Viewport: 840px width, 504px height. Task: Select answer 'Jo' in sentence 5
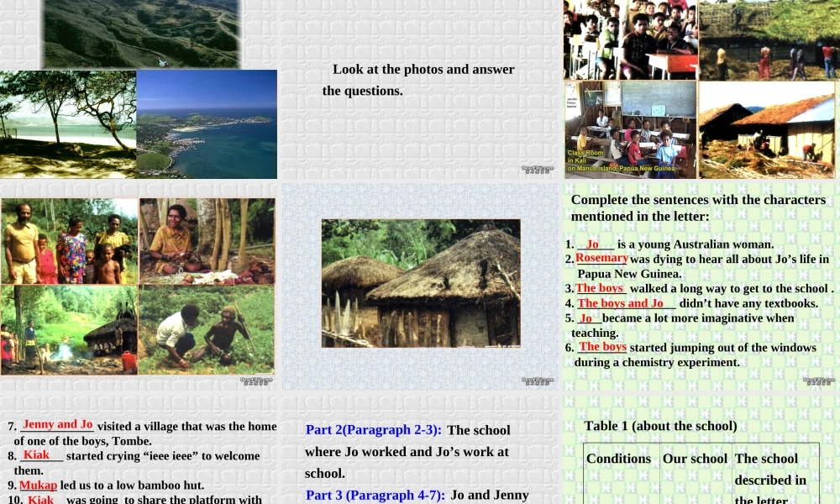[x=586, y=318]
